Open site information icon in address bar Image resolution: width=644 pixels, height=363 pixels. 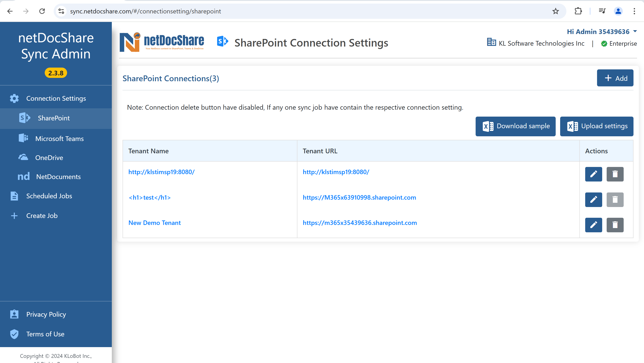(x=61, y=11)
